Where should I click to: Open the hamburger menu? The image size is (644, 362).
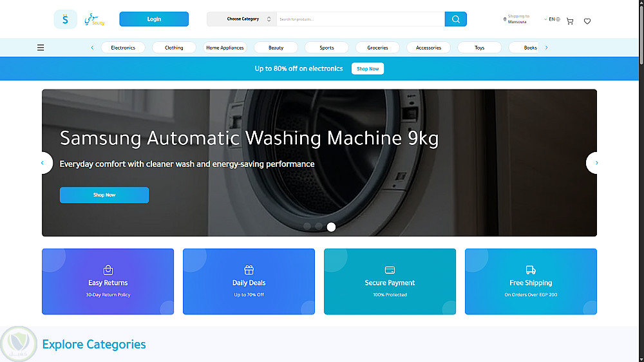pos(41,48)
